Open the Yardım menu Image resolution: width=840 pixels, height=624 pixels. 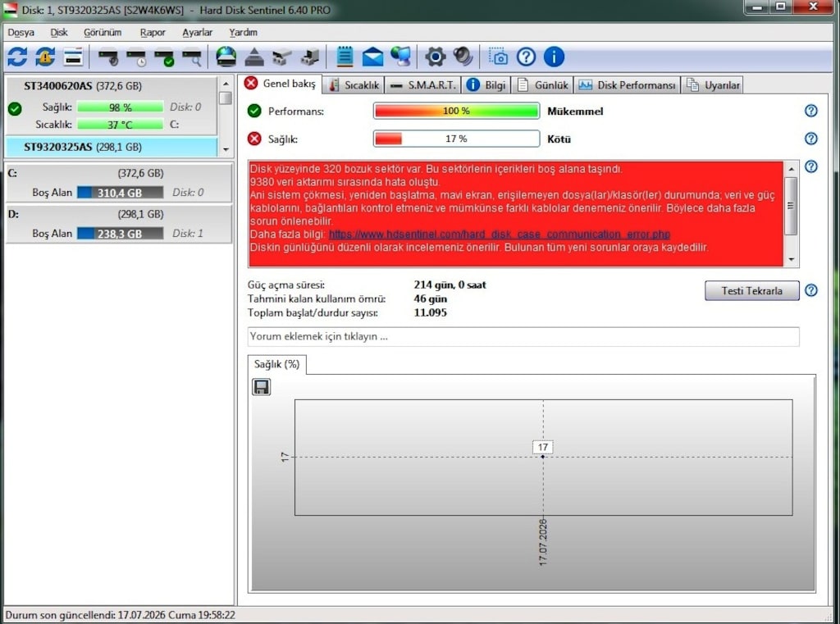point(243,33)
